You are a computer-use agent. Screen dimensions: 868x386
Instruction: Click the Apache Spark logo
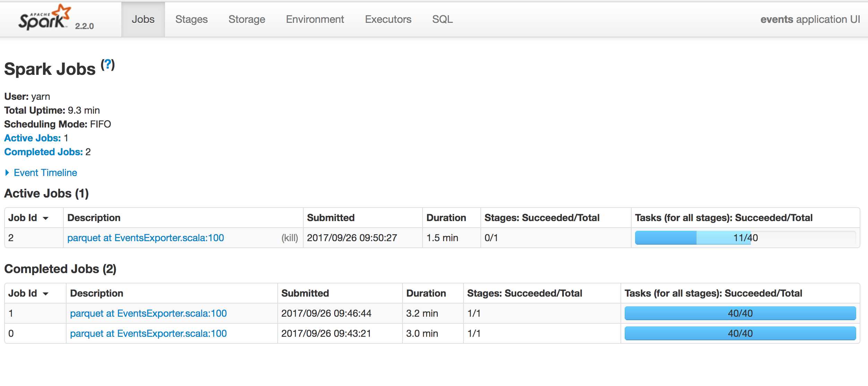click(44, 17)
